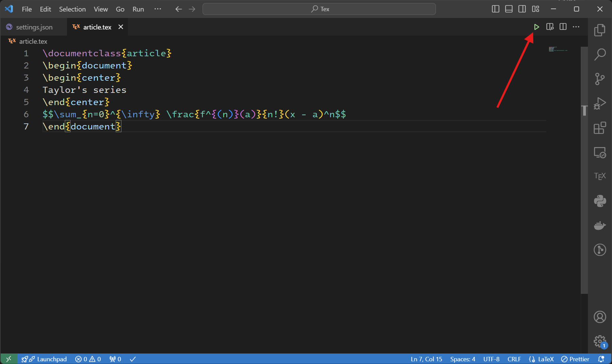Switch to the settings.json tab

coord(34,27)
